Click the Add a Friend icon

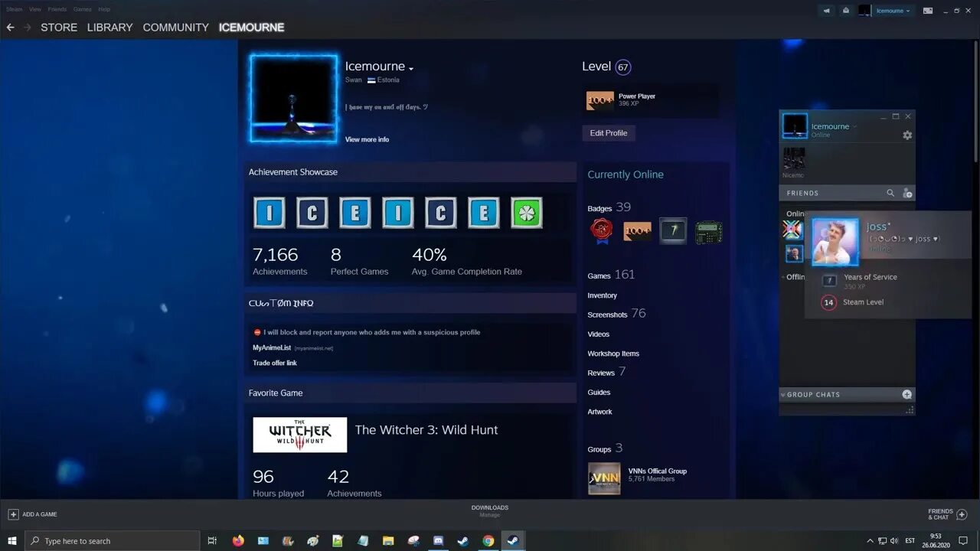coord(907,193)
